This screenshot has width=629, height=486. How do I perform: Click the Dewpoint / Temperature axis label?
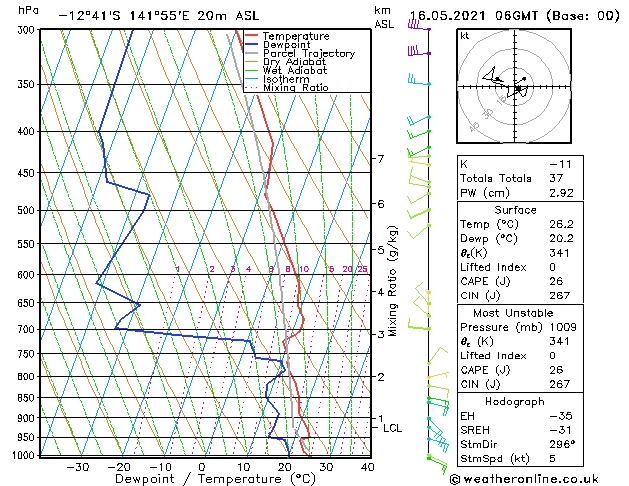click(x=215, y=479)
